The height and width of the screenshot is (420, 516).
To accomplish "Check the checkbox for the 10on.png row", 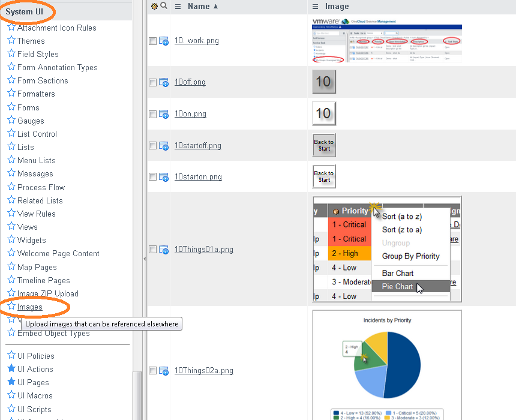I will (x=152, y=114).
